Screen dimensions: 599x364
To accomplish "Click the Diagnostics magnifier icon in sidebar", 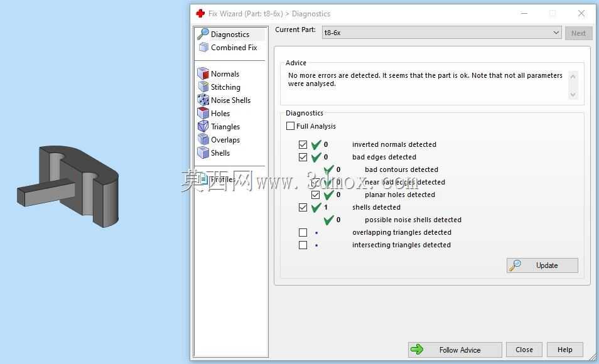I will click(x=203, y=34).
